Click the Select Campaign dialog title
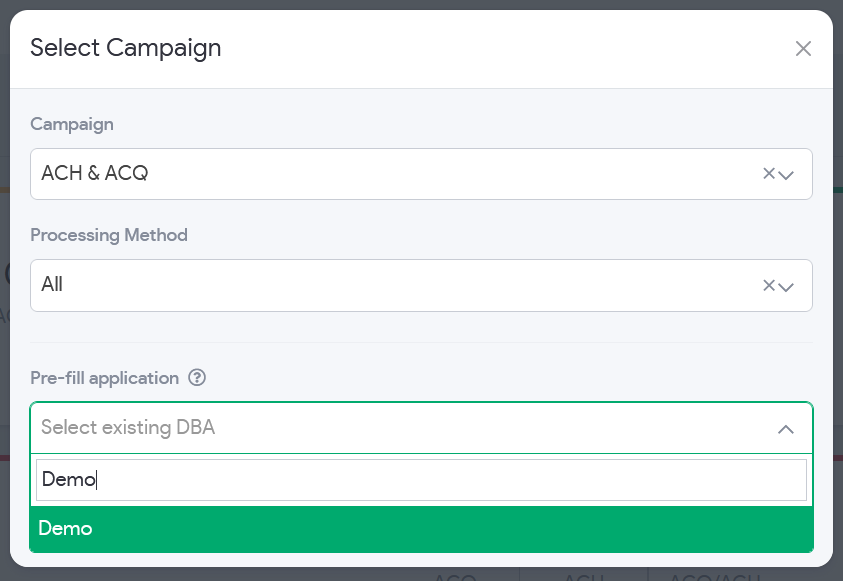This screenshot has height=581, width=843. pos(126,48)
